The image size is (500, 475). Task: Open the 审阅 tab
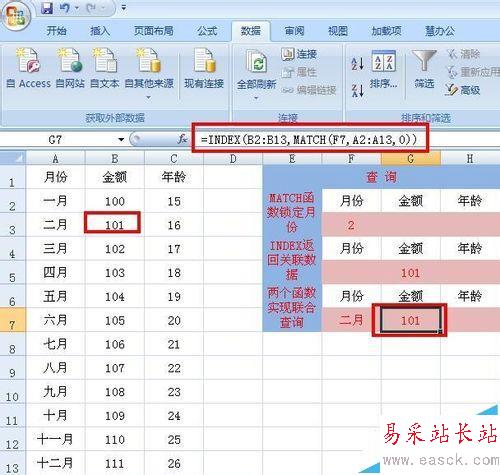pyautogui.click(x=294, y=31)
